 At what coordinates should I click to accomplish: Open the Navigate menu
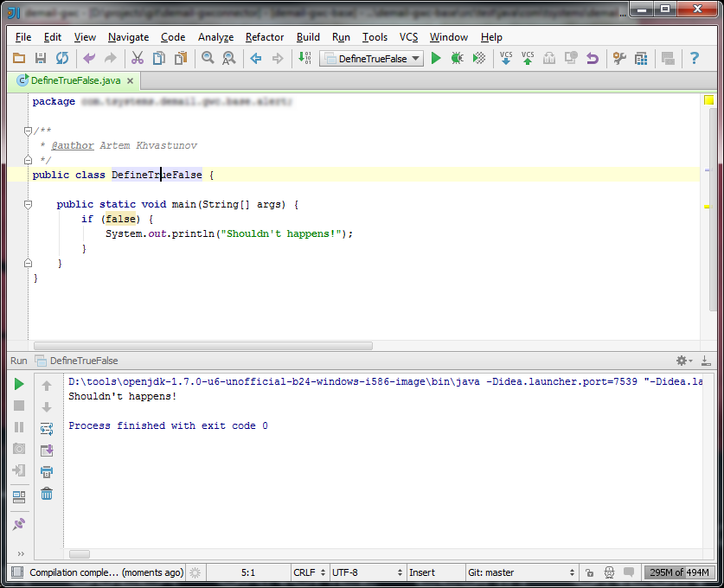click(128, 37)
